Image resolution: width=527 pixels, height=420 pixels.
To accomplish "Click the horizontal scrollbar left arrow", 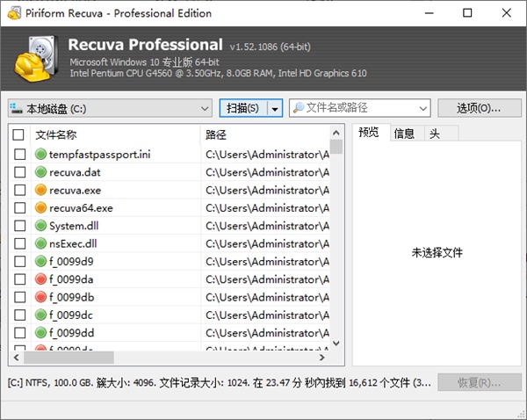I will point(16,357).
